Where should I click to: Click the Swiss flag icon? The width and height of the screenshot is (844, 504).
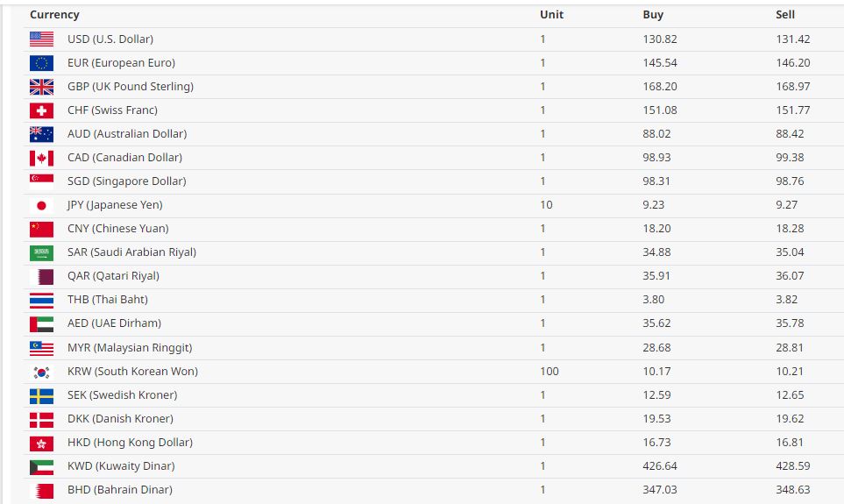click(41, 110)
